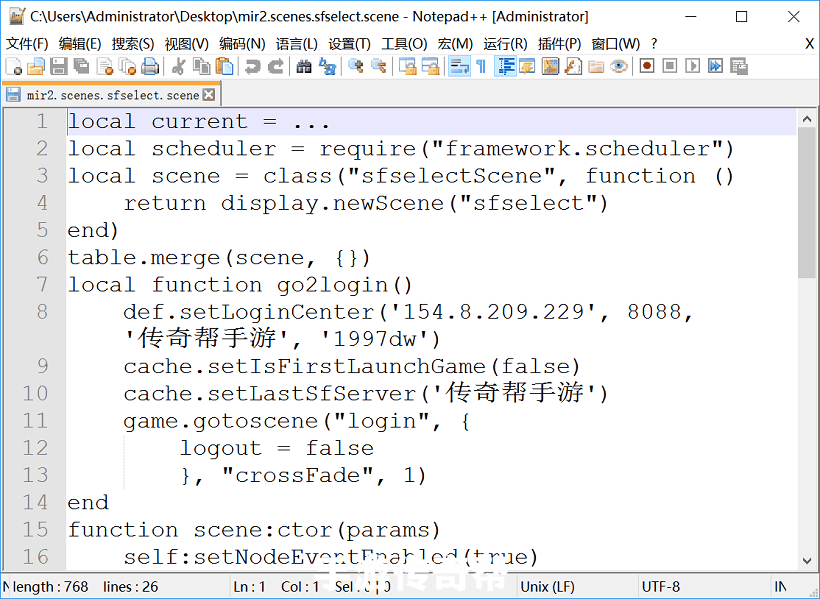Click the X at menu bar right end
This screenshot has width=820, height=599.
point(809,44)
